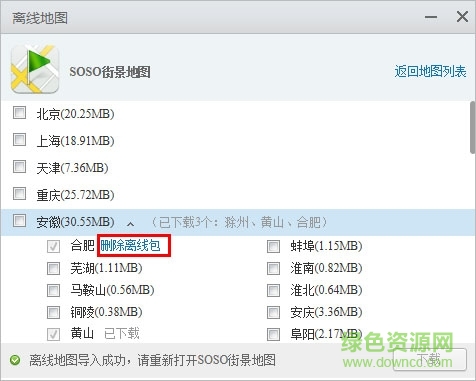Click the green success check icon in status bar
This screenshot has height=381, width=476.
[15, 360]
